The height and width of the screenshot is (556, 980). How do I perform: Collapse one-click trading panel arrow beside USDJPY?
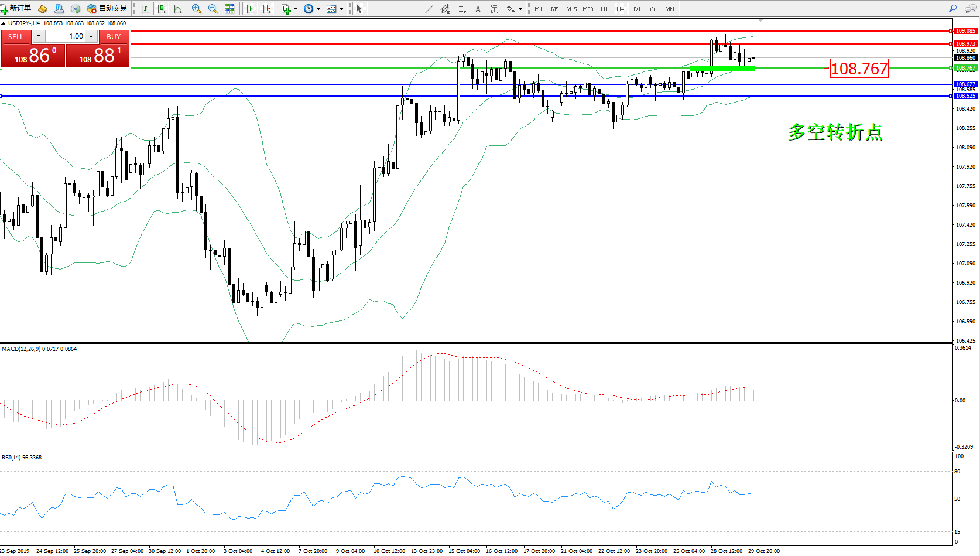tap(4, 23)
